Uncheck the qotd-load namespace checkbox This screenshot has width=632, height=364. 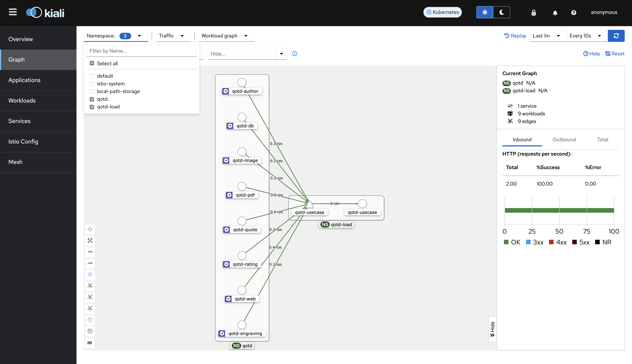coord(92,107)
